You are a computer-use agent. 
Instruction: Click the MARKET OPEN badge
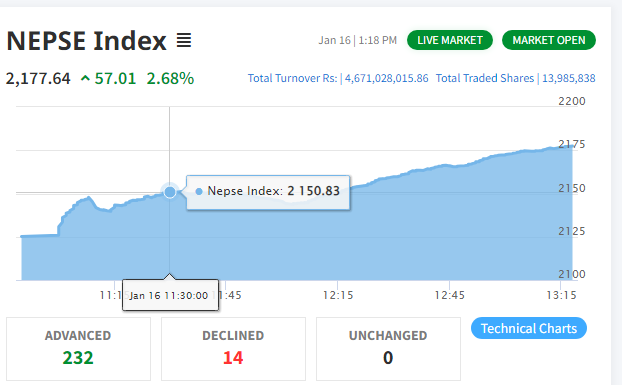coord(549,40)
